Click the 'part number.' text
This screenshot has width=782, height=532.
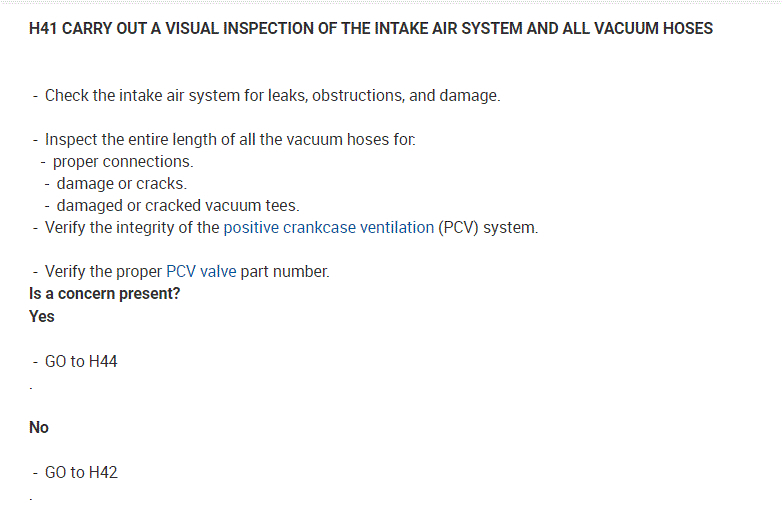[x=285, y=272]
